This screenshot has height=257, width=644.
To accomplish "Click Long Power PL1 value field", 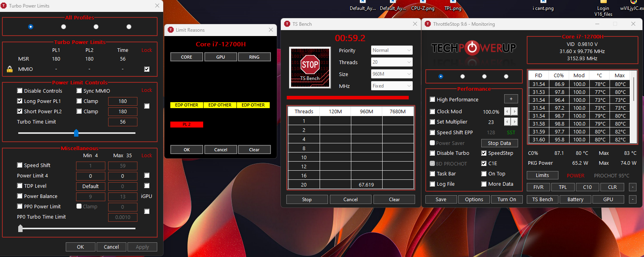I will (123, 101).
